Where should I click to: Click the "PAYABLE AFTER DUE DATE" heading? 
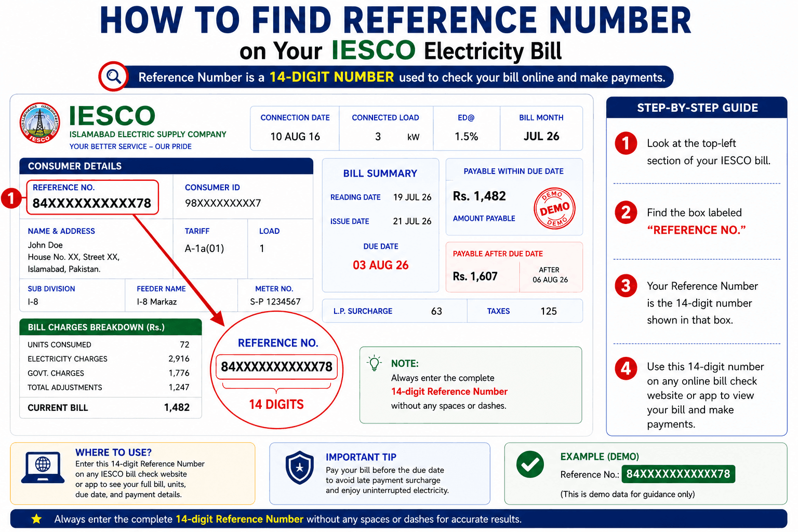pos(498,254)
